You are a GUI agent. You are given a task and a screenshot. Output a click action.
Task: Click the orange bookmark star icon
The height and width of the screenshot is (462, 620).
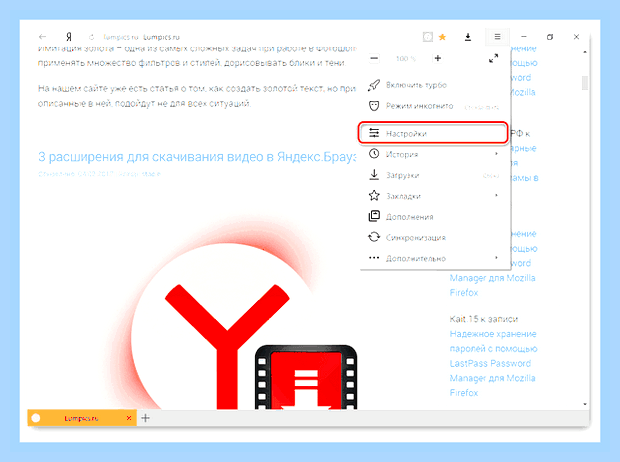pyautogui.click(x=442, y=37)
